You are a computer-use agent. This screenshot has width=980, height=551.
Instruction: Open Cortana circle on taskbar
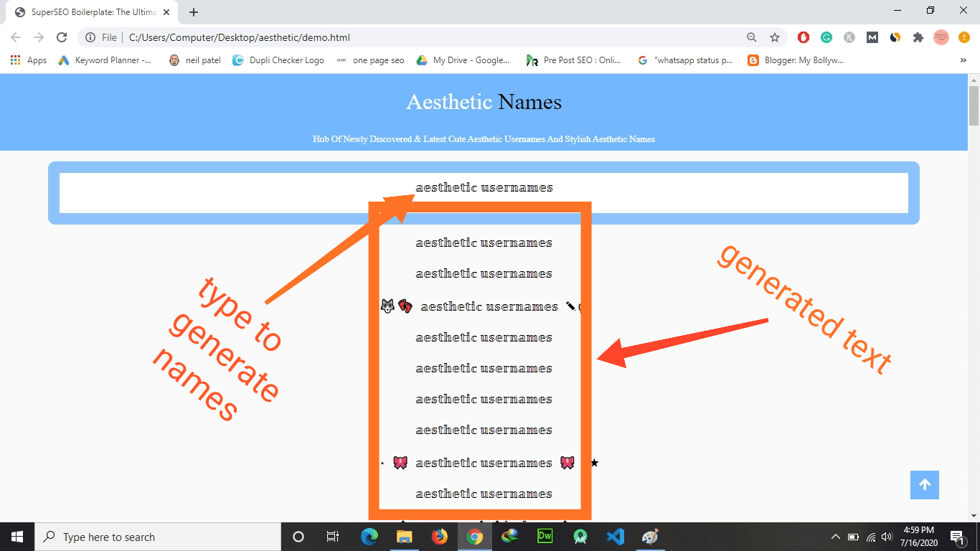[x=298, y=537]
